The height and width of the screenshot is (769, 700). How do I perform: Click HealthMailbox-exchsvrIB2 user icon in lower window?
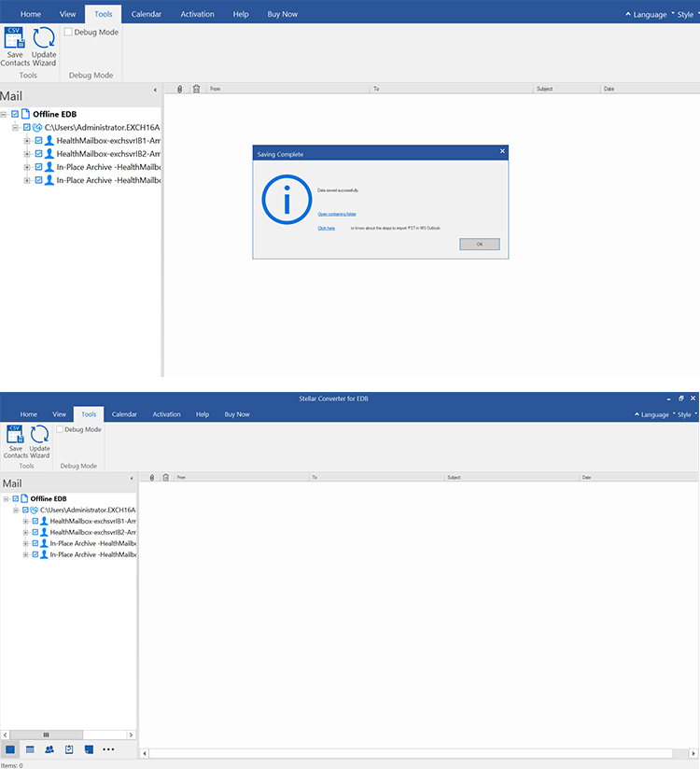click(44, 532)
